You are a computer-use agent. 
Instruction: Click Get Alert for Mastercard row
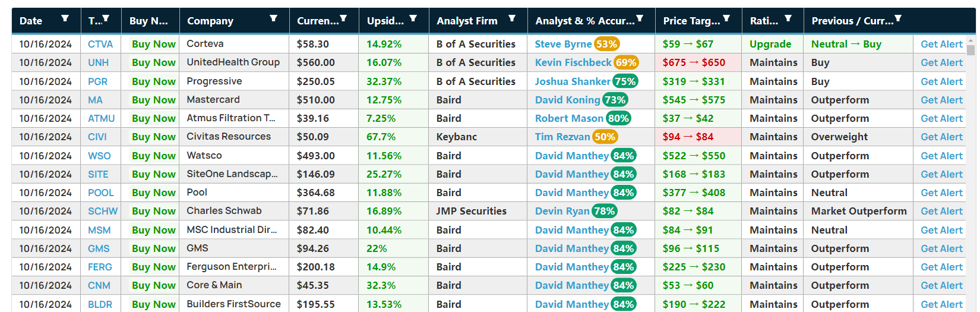tap(941, 100)
